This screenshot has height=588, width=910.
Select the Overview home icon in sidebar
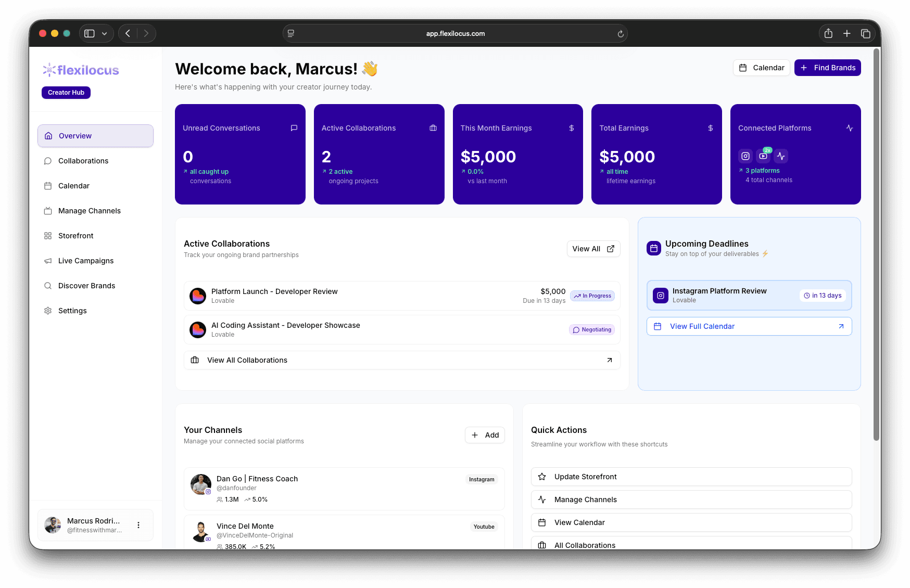click(x=48, y=135)
